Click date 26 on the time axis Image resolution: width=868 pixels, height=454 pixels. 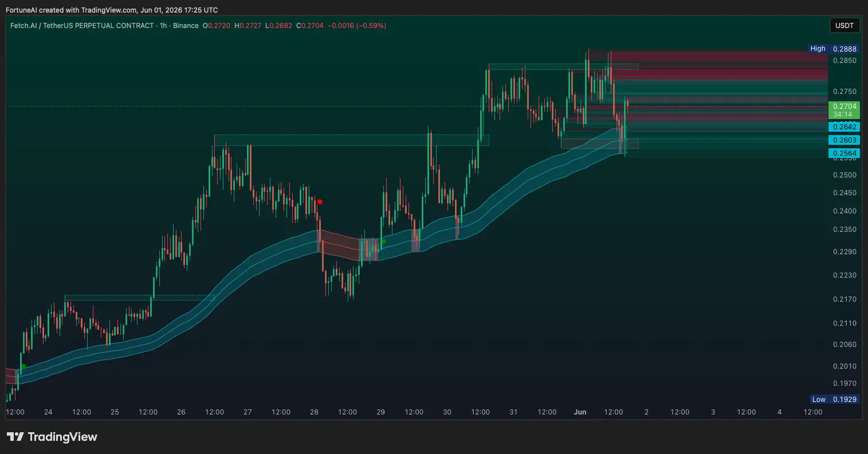pos(181,412)
